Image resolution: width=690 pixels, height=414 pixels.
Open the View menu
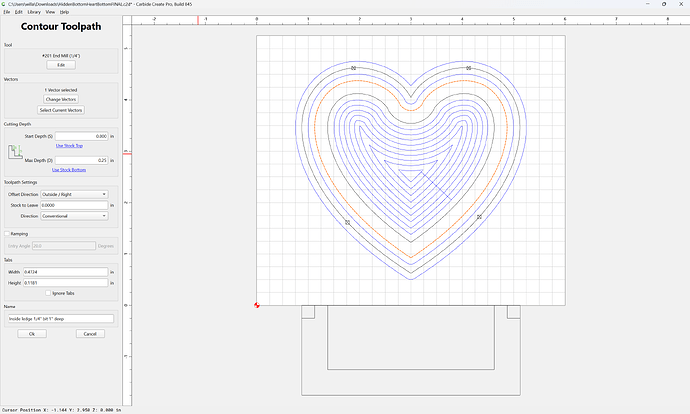(x=51, y=12)
